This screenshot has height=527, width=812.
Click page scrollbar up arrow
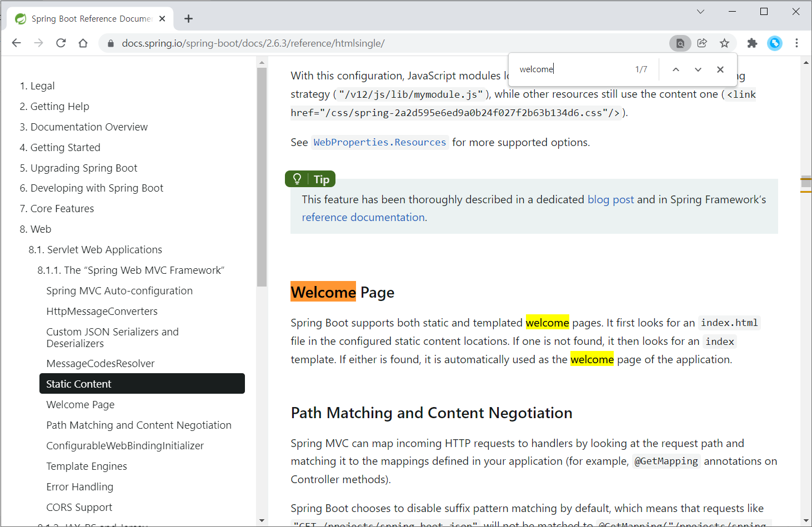[806, 63]
